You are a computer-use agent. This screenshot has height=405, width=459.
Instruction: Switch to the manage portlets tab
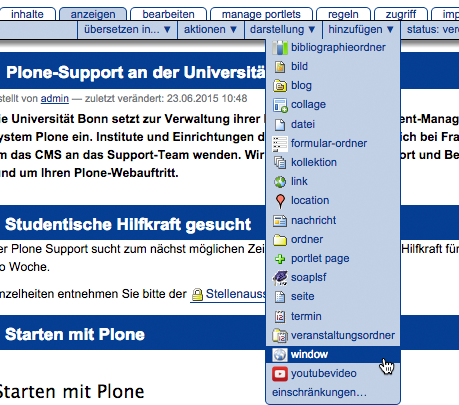[261, 14]
